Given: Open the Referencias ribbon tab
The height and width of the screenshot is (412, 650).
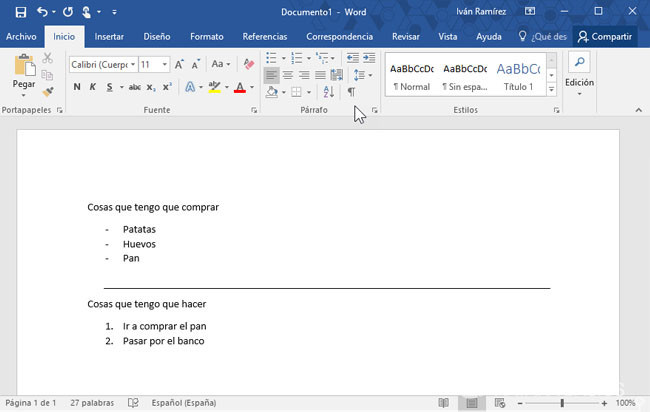Looking at the screenshot, I should point(265,36).
